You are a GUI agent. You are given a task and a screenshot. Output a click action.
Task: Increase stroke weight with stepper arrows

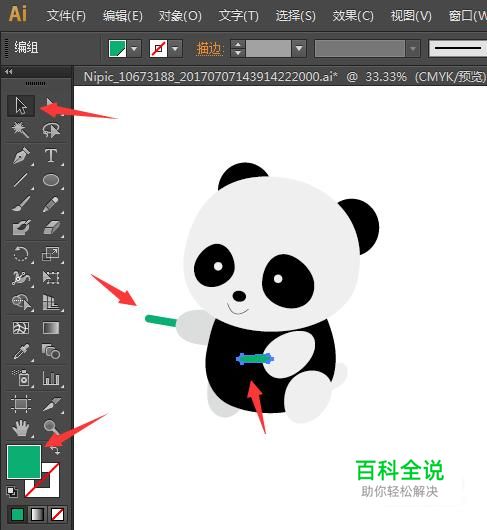(238, 44)
